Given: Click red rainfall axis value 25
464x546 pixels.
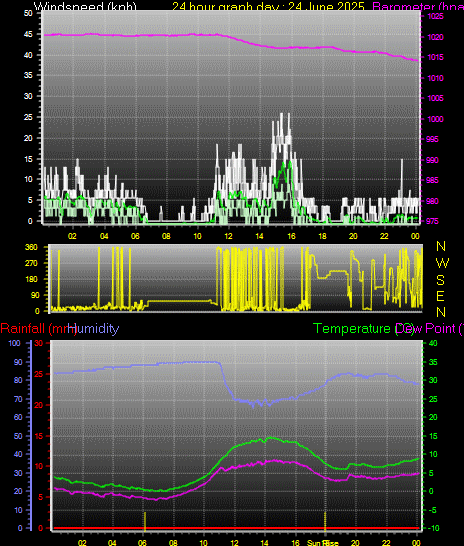Looking at the screenshot, I should click(39, 374).
